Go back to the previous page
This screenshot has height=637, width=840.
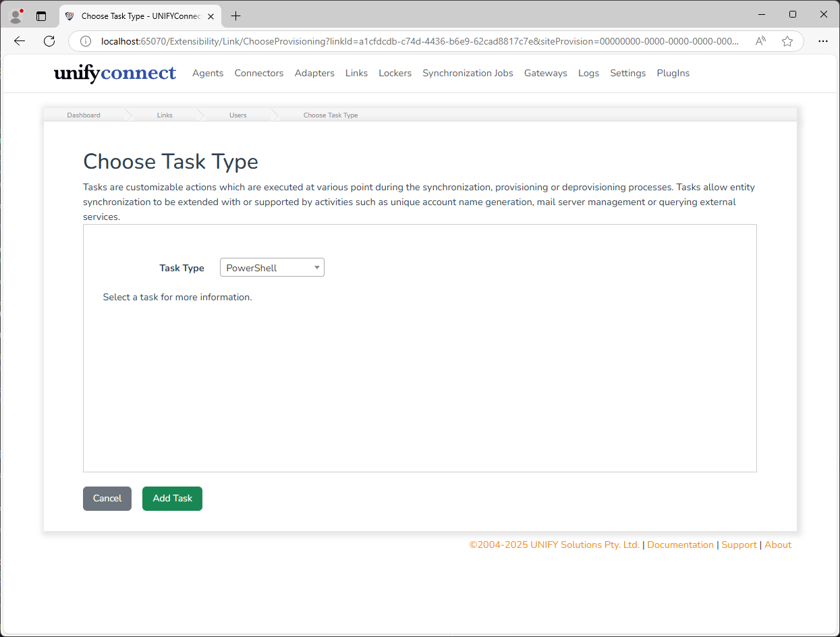click(x=20, y=41)
